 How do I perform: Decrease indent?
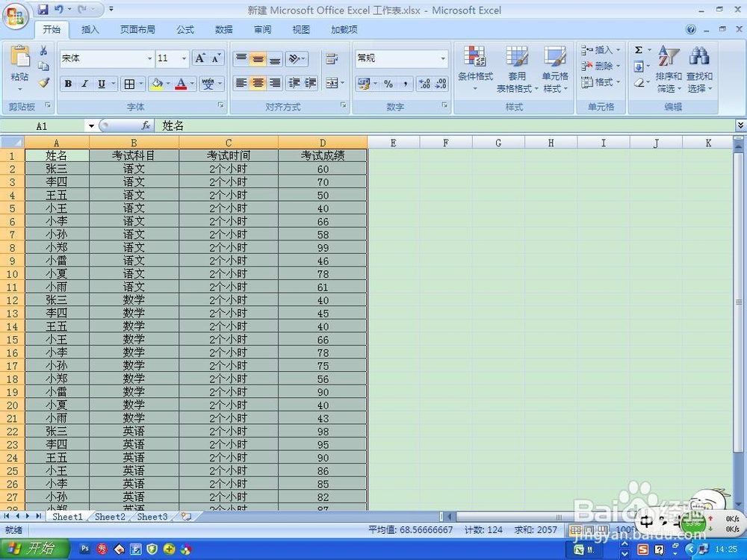[x=294, y=83]
